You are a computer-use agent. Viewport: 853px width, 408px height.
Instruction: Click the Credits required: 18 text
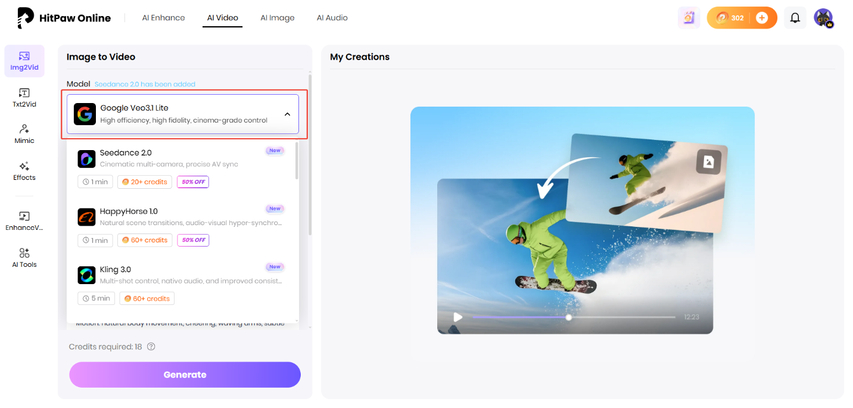tap(107, 347)
